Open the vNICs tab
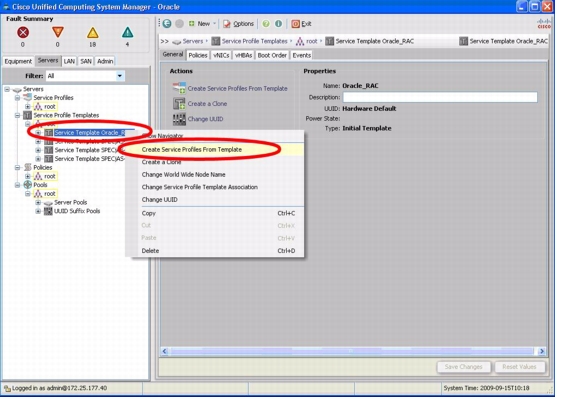This screenshot has width=573, height=407. (x=221, y=56)
